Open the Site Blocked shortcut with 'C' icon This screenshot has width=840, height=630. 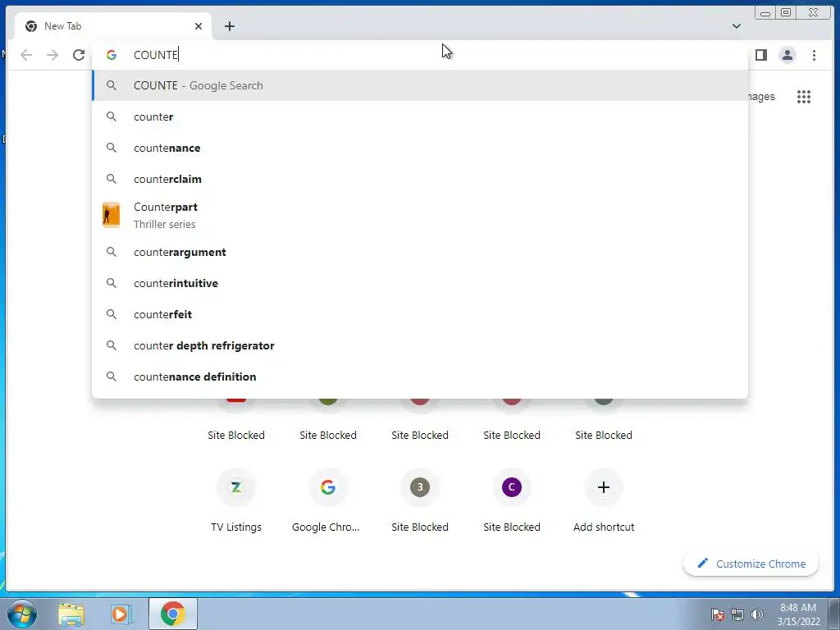point(512,500)
